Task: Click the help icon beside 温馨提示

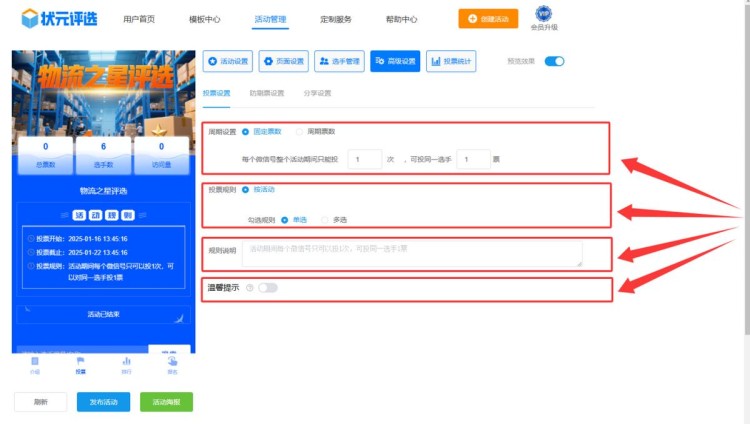Action: [249, 288]
